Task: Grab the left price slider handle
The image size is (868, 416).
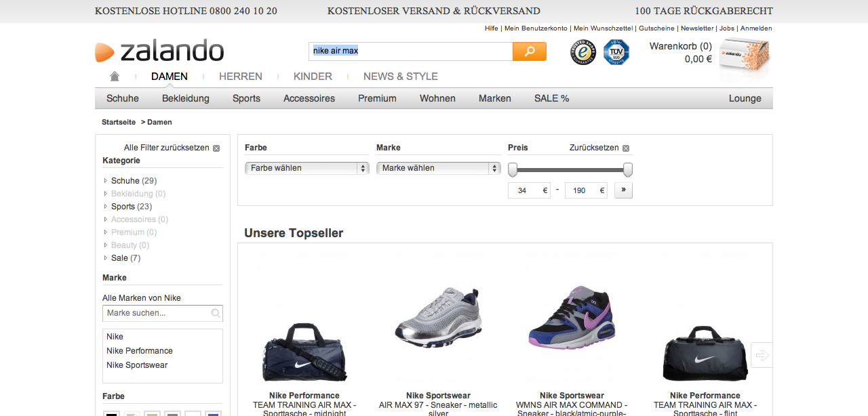Action: 513,169
